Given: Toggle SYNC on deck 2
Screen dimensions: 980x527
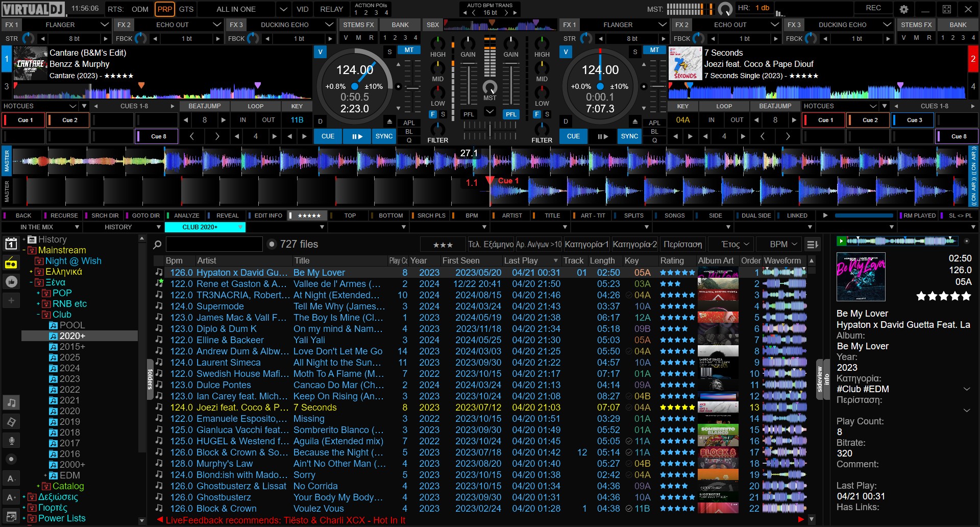Looking at the screenshot, I should click(629, 136).
